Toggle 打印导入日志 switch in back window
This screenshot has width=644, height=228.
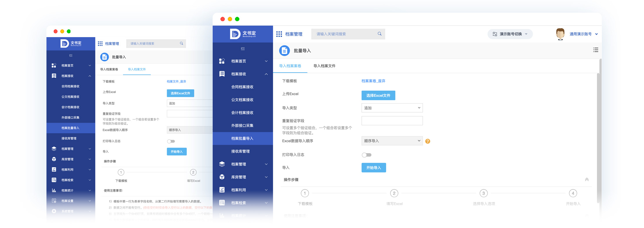(171, 141)
